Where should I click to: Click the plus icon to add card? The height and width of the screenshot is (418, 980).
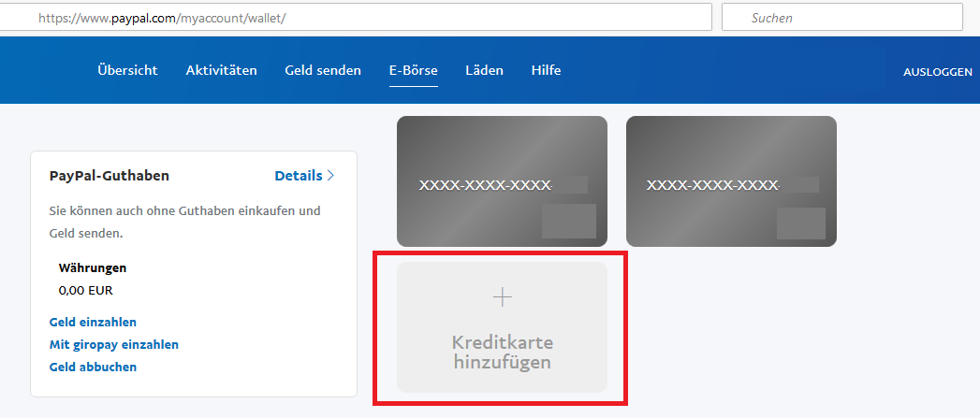point(503,297)
